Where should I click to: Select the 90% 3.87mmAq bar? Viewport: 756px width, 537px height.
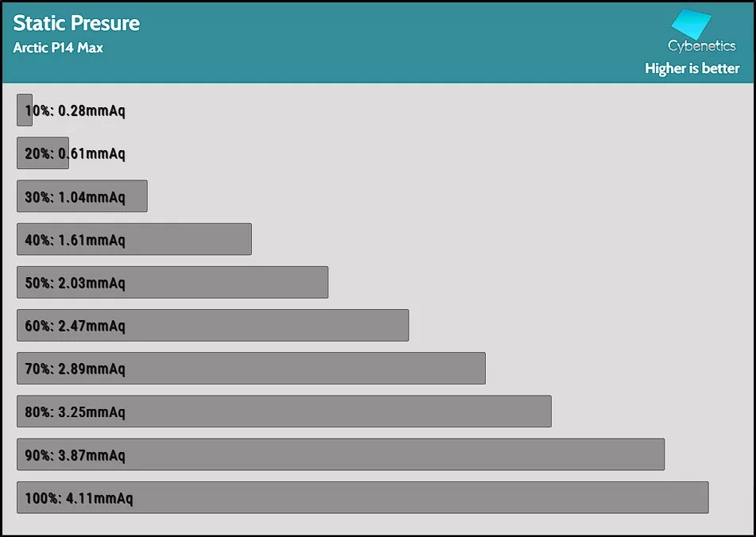(x=340, y=454)
